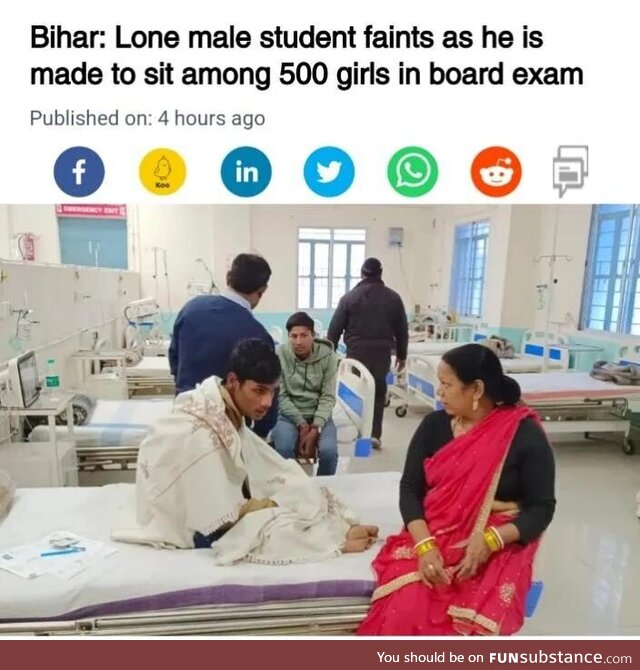Screen dimensions: 640x670
Task: Click the patient monitor beside the bed
Action: point(25,378)
